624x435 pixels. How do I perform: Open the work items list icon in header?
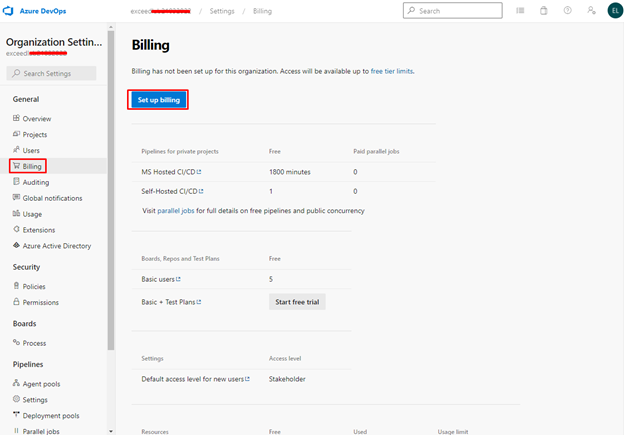pyautogui.click(x=520, y=11)
